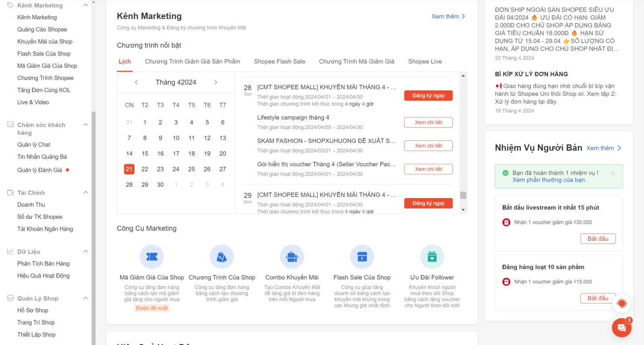644x345 pixels.
Task: Switch to Shopee Live tab
Action: click(425, 62)
